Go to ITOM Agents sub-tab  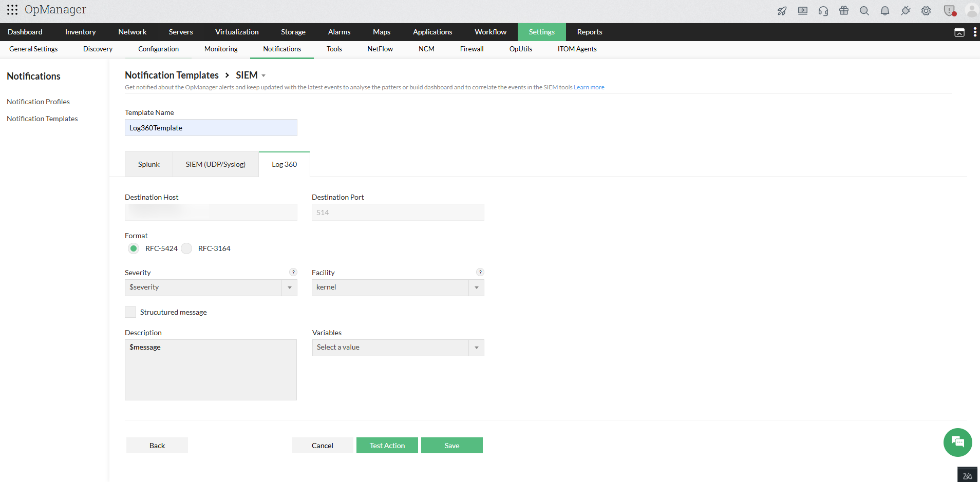click(x=577, y=49)
